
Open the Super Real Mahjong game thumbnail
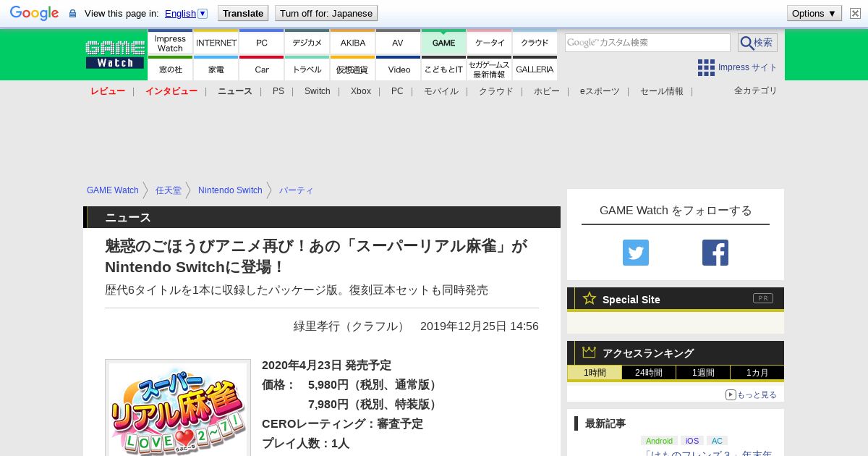tap(178, 408)
